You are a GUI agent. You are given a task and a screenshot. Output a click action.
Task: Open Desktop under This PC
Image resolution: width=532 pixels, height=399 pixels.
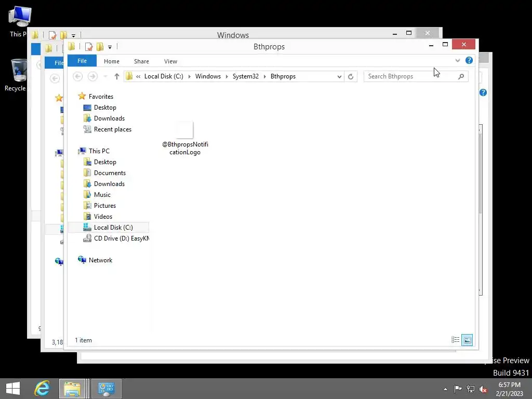tap(105, 162)
